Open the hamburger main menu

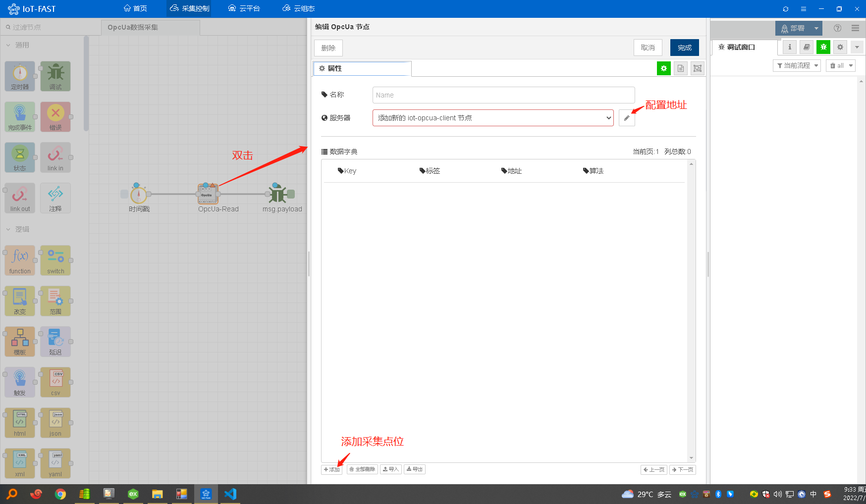pyautogui.click(x=855, y=28)
